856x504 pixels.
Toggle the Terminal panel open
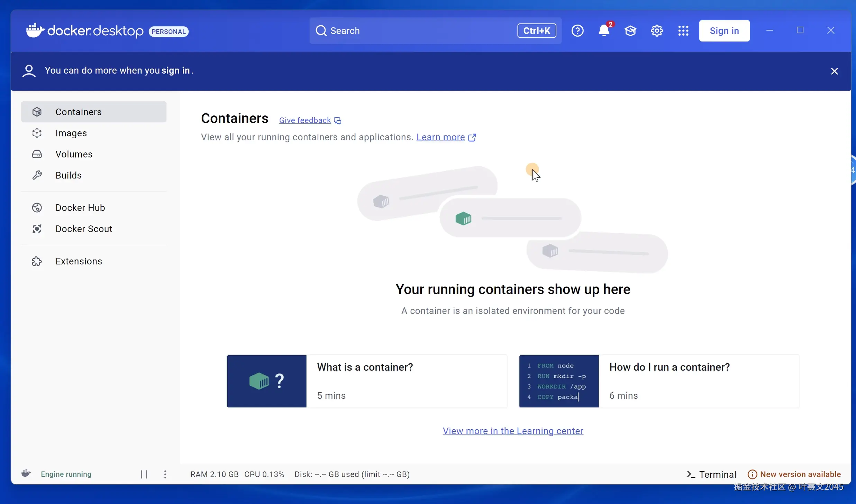pos(711,474)
